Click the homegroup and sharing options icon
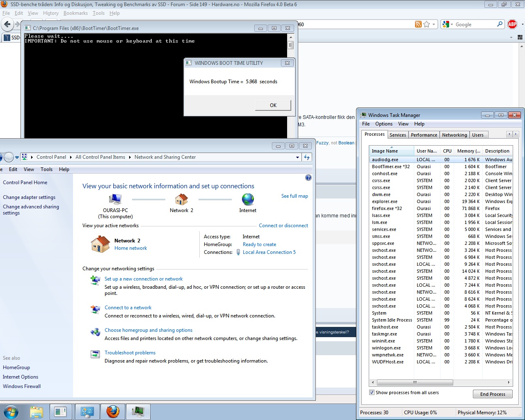Image resolution: width=525 pixels, height=420 pixels. (x=95, y=332)
